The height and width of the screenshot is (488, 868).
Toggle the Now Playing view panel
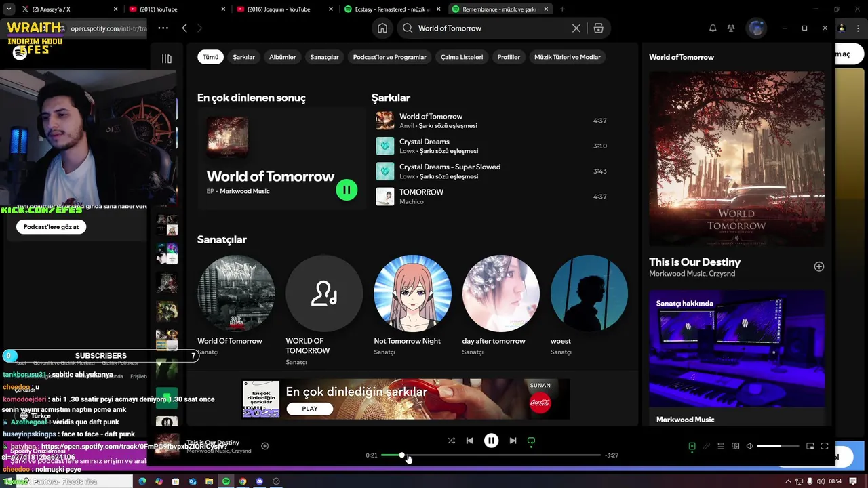pyautogui.click(x=692, y=446)
